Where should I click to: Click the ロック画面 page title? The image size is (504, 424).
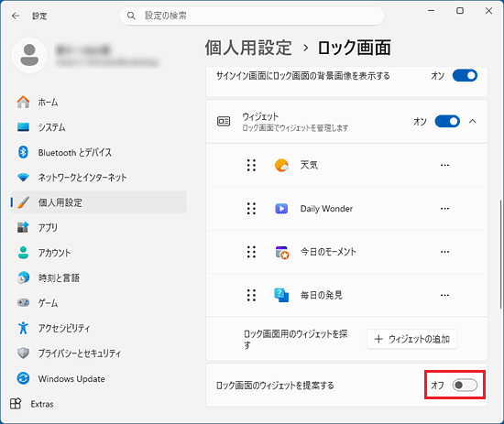(355, 48)
